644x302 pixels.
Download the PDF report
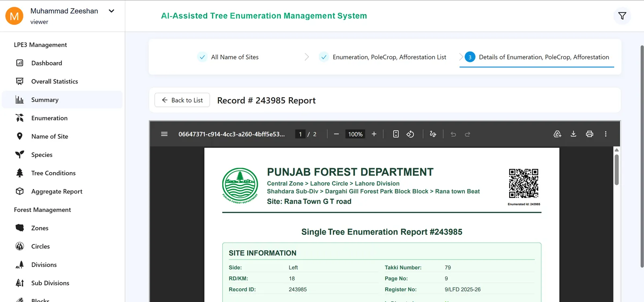tap(574, 134)
